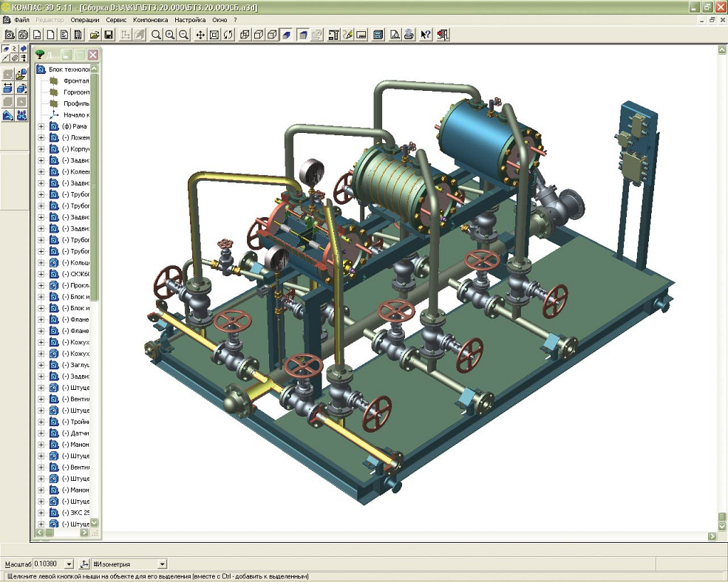Click the fit-all zoom icon
728x582 pixels.
pyautogui.click(x=214, y=35)
